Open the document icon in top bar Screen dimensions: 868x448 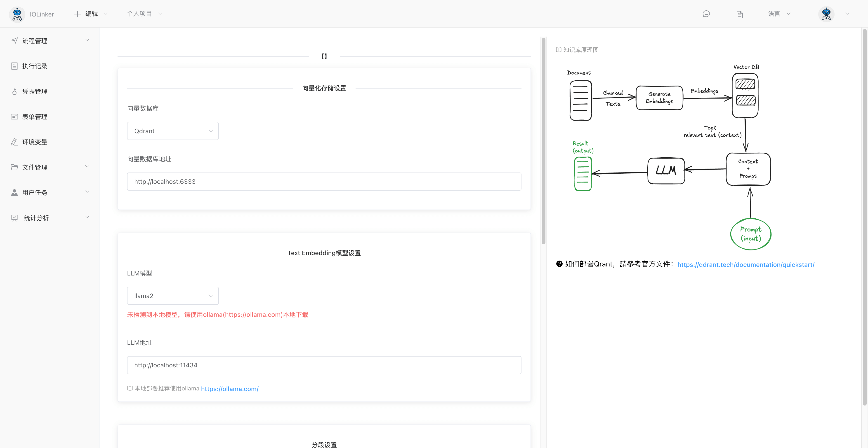tap(740, 14)
